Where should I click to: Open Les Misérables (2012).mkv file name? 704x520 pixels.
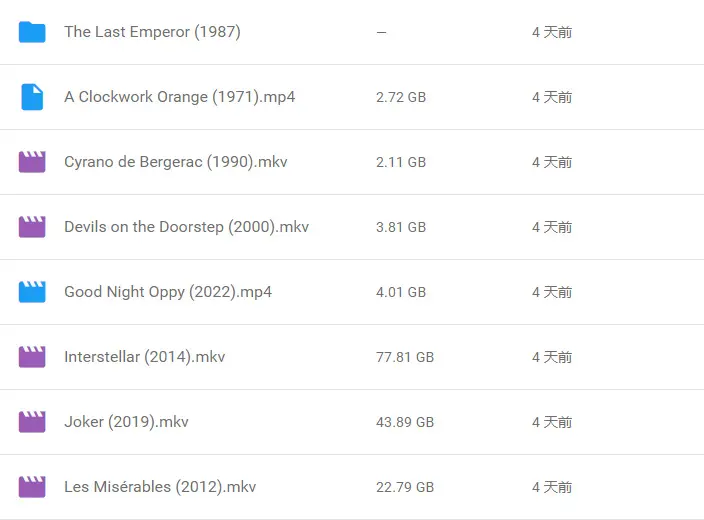tap(160, 487)
